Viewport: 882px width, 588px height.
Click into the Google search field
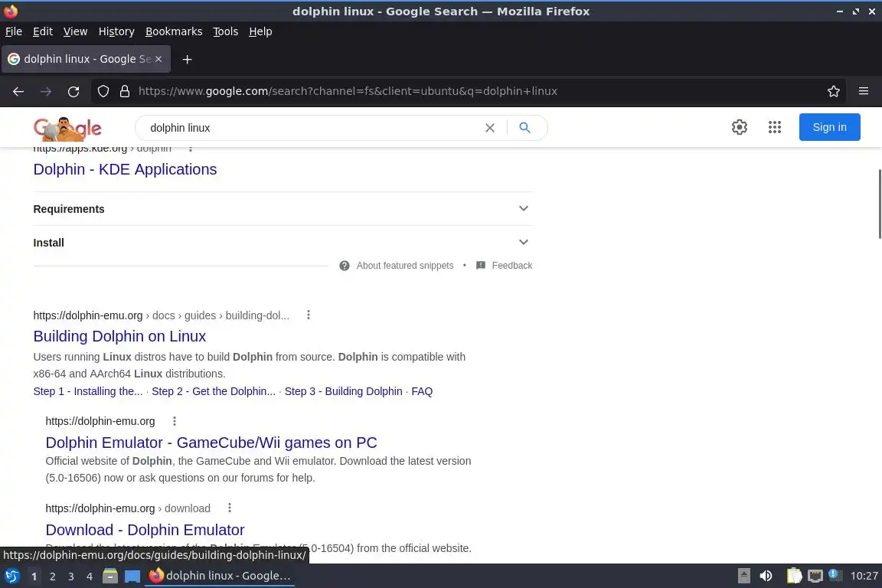pos(312,128)
